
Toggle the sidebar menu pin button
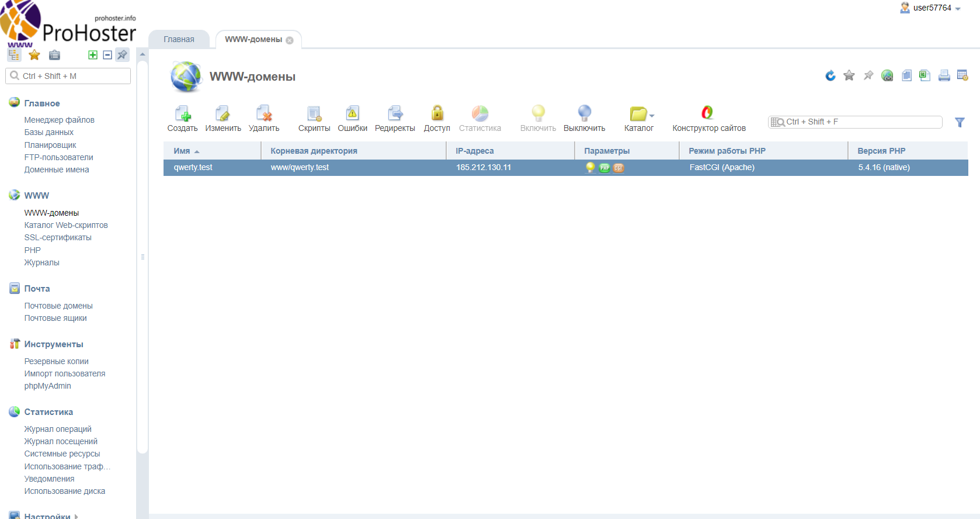pyautogui.click(x=122, y=55)
